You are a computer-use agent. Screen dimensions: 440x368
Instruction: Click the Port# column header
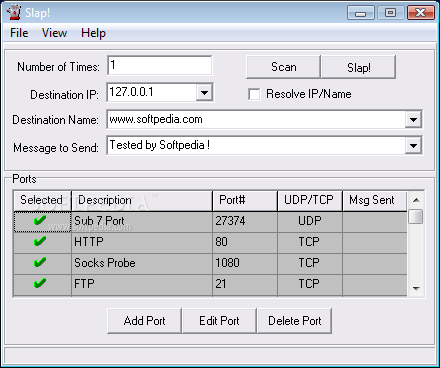click(x=245, y=201)
